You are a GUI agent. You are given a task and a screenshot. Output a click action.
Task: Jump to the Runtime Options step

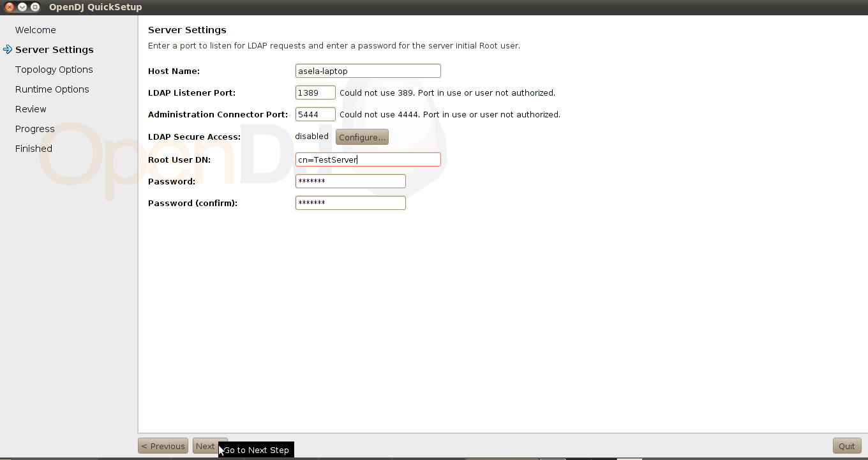52,89
